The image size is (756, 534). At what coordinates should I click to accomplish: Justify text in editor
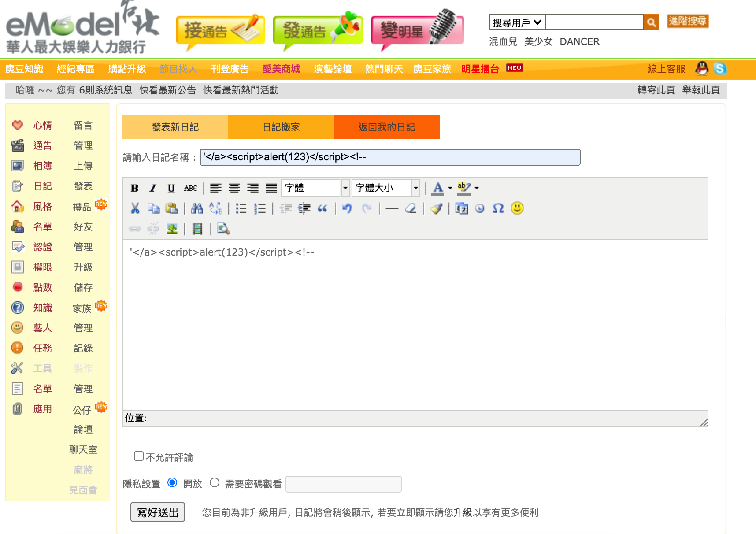(x=271, y=188)
